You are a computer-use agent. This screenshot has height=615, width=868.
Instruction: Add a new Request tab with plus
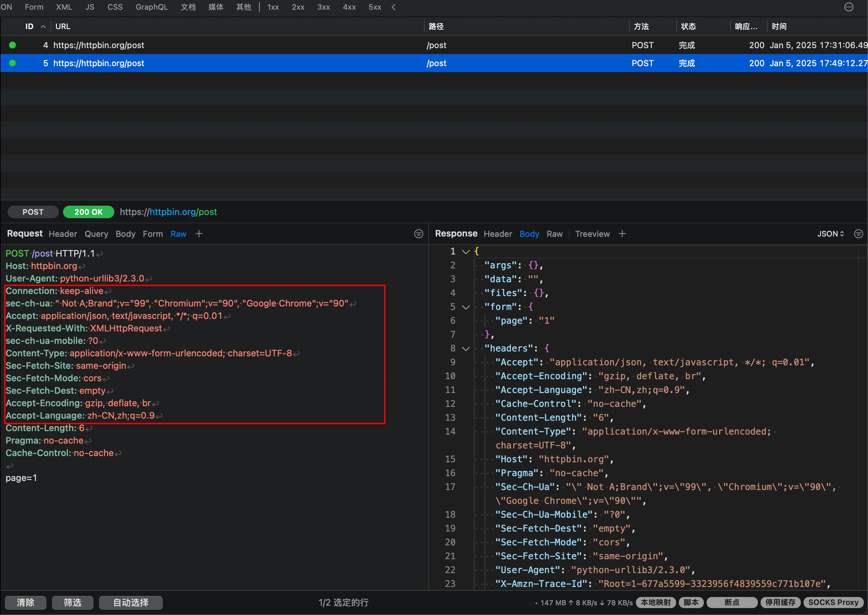pyautogui.click(x=199, y=234)
